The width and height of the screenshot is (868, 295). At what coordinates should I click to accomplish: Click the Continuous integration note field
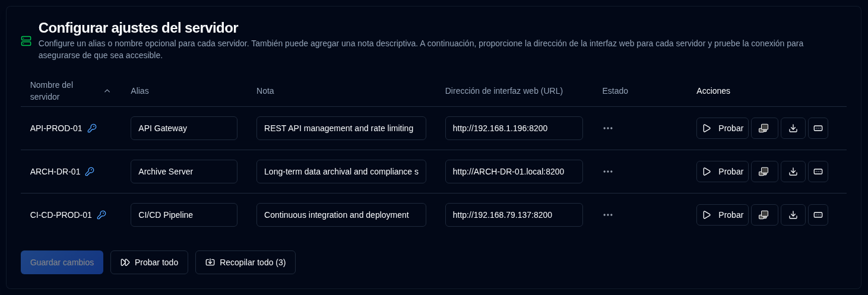pyautogui.click(x=341, y=215)
